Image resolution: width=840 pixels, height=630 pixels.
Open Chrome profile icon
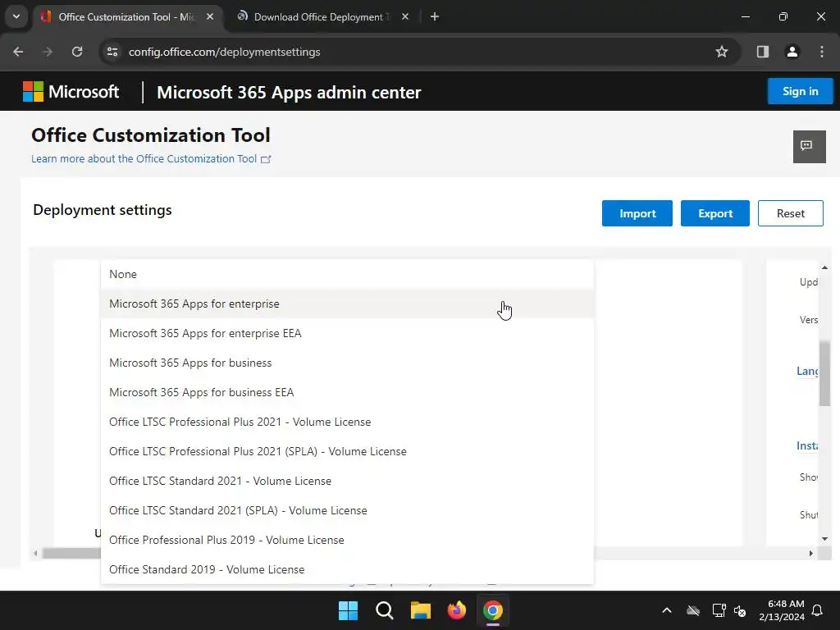click(x=792, y=52)
